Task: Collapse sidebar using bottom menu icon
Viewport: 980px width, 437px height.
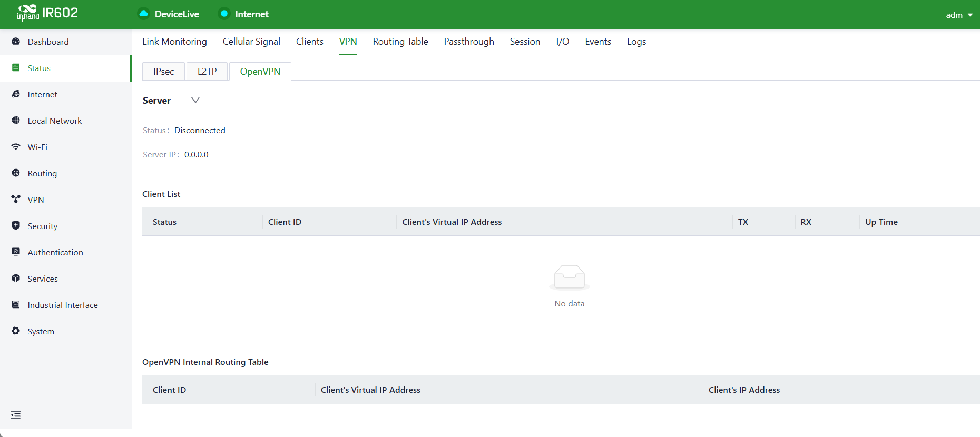Action: 16,415
